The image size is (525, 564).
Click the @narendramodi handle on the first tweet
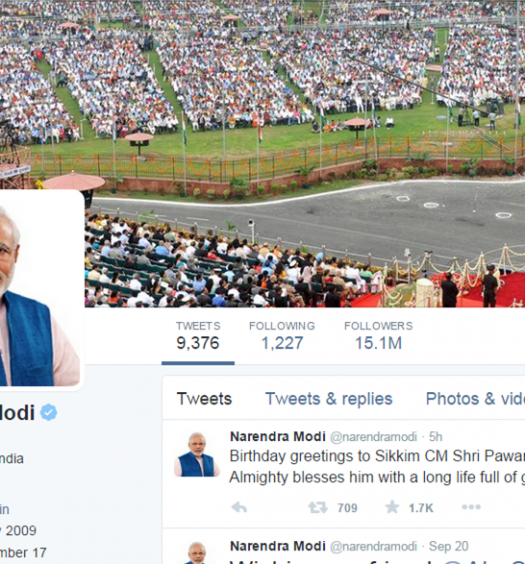click(373, 437)
